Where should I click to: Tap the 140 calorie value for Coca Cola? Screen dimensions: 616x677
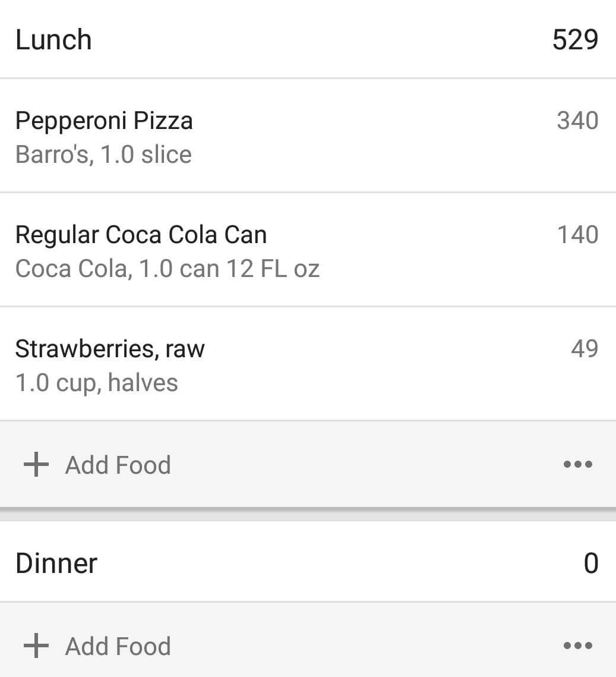pyautogui.click(x=577, y=234)
